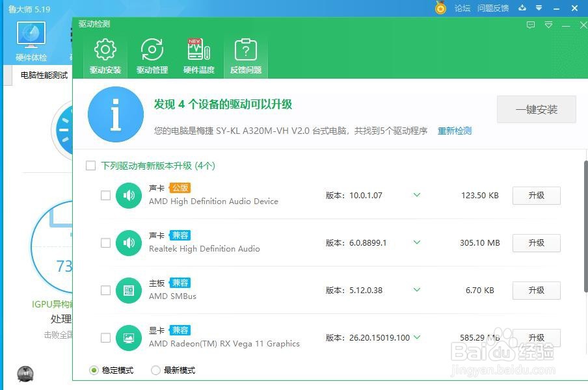Click 发现 4 个设备的驱动可以升级 heading
Image resolution: width=588 pixels, height=390 pixels.
(x=222, y=104)
